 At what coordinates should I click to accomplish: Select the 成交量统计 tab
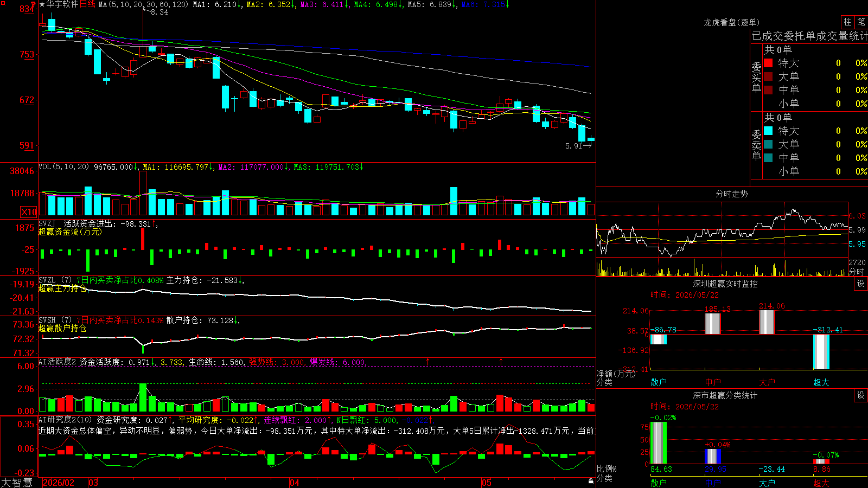tap(842, 36)
